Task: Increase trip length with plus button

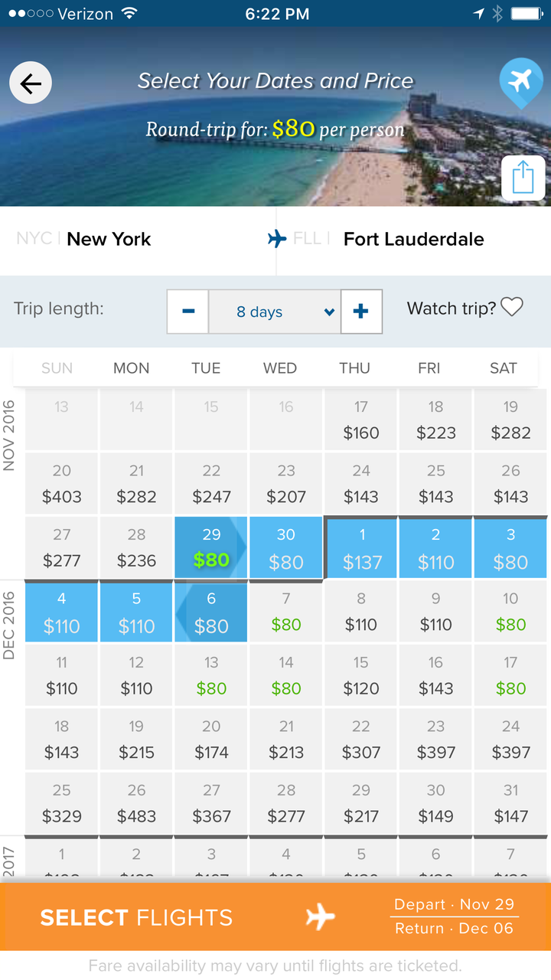Action: click(361, 312)
